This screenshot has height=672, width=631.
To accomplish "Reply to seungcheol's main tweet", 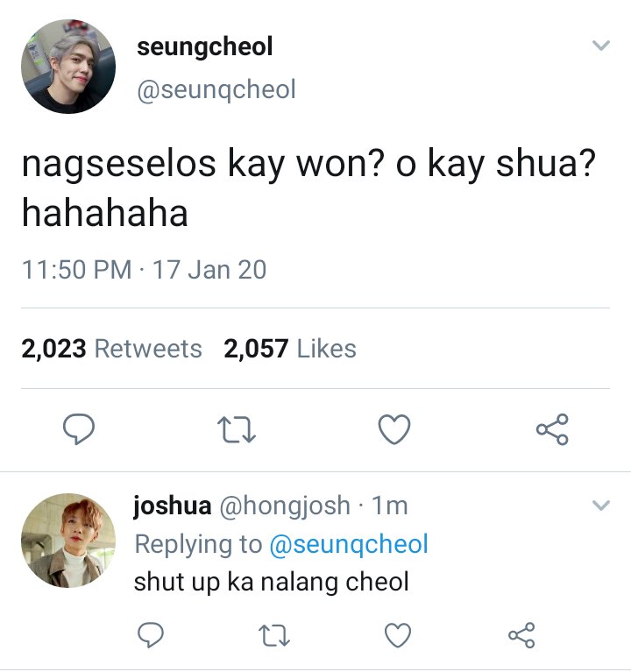I will click(79, 428).
